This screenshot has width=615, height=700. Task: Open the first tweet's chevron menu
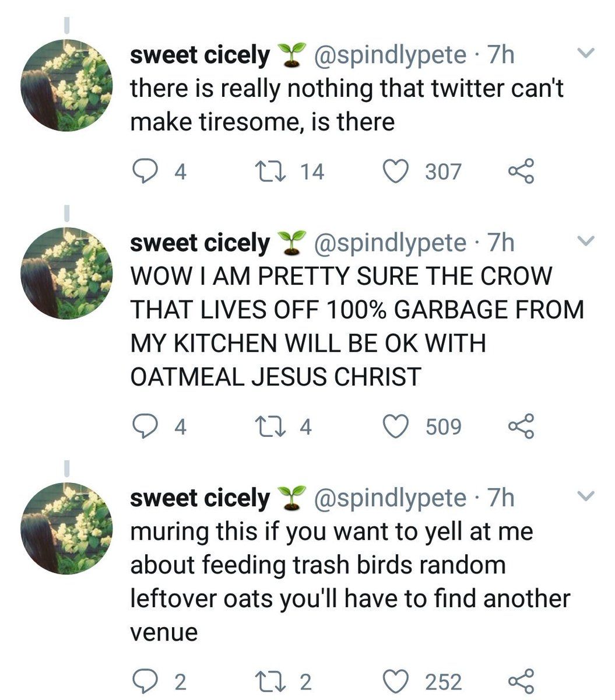tap(585, 54)
